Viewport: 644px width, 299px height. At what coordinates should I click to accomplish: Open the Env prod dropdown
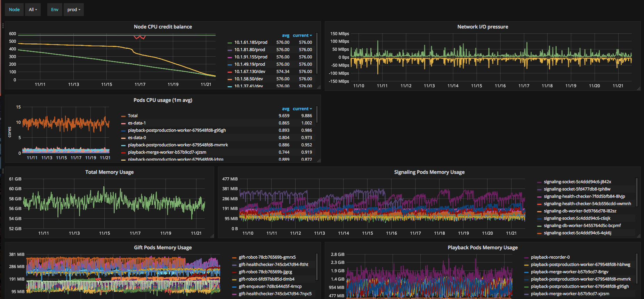pyautogui.click(x=74, y=10)
